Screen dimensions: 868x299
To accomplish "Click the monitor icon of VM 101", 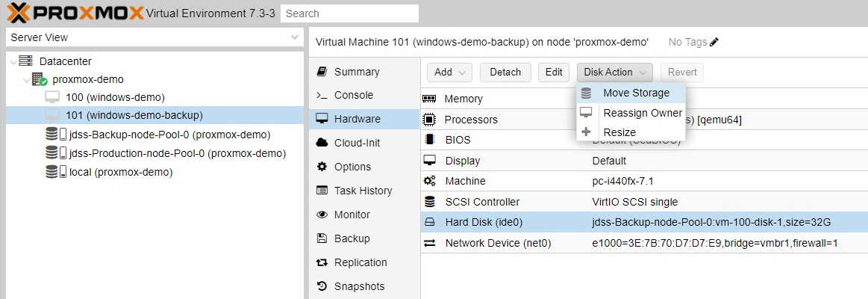I will (52, 115).
